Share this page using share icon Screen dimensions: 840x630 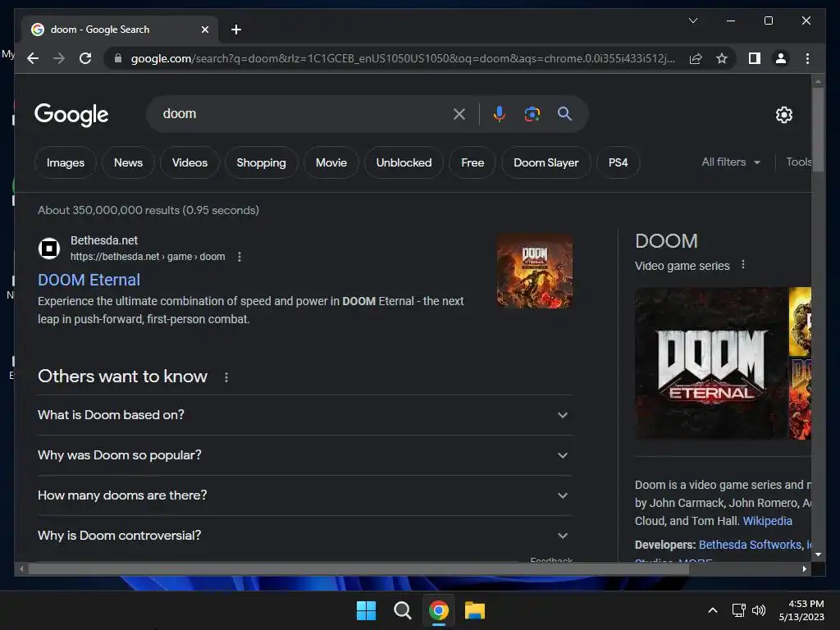tap(696, 58)
